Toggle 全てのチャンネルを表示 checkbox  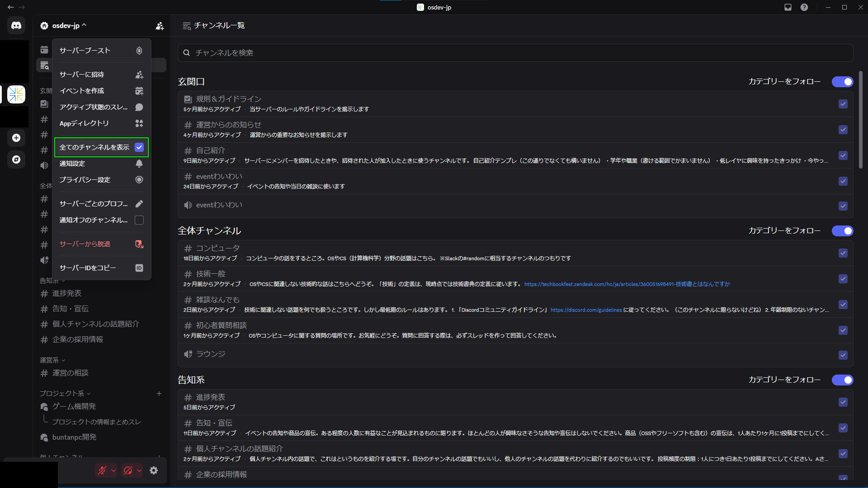pos(139,147)
